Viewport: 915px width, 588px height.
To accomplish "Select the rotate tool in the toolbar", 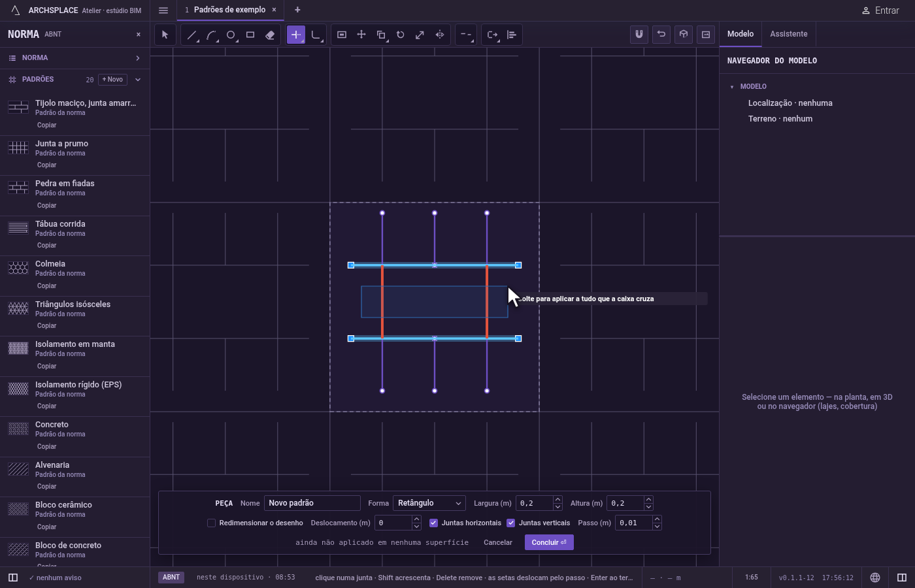I will click(401, 35).
